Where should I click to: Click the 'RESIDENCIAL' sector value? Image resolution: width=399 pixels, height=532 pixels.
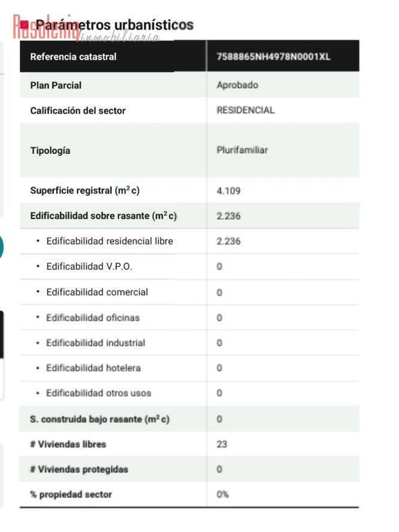click(246, 110)
